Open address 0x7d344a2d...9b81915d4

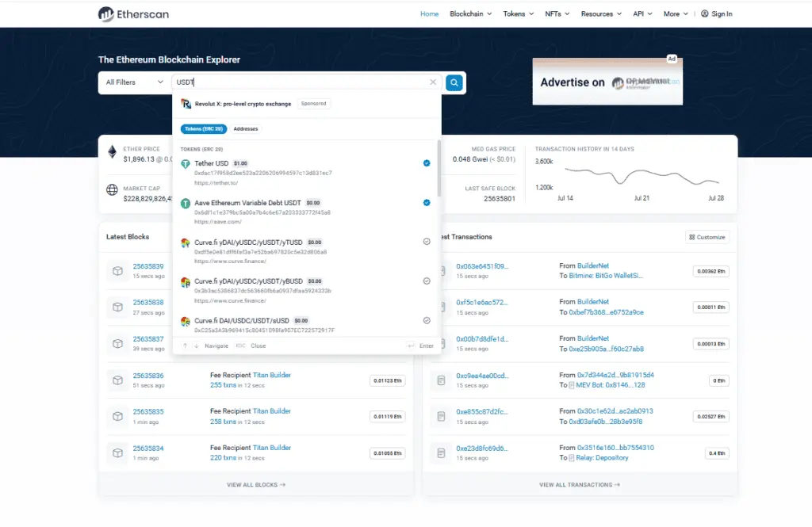click(615, 375)
